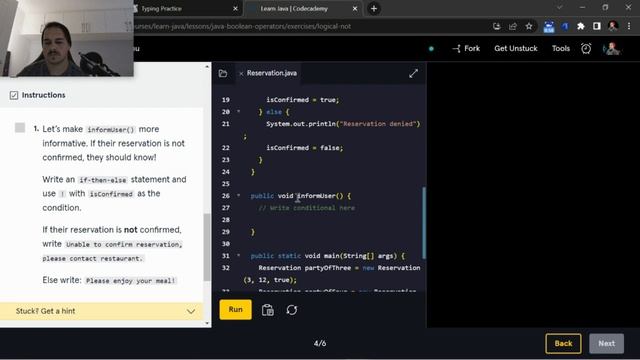
Task: Click the code editor vertical scrollbar
Action: (x=424, y=223)
